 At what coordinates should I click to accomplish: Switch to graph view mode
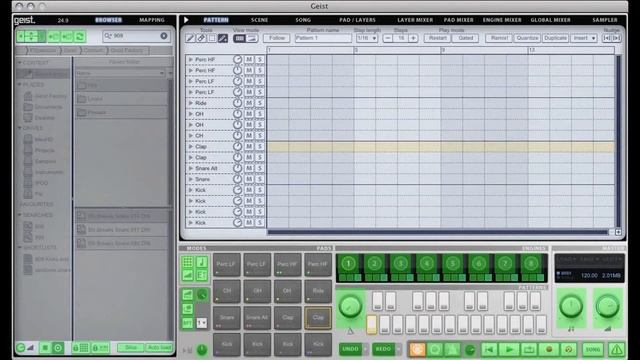[x=252, y=38]
